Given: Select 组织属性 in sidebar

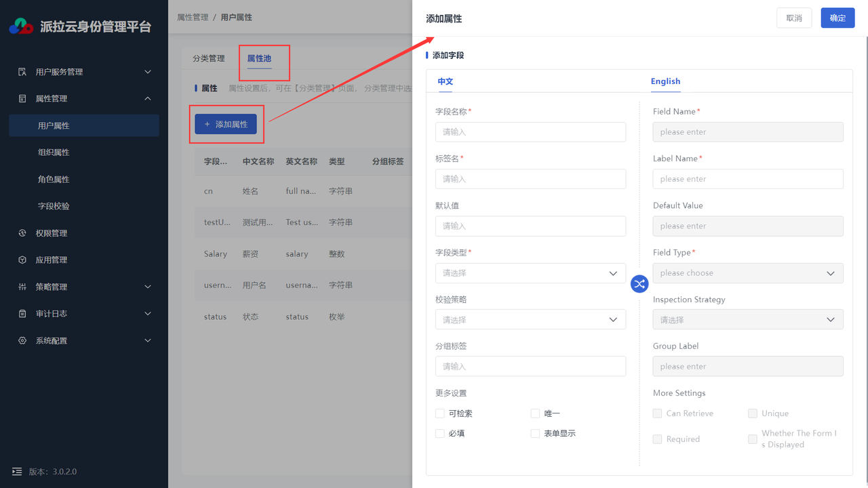Looking at the screenshot, I should 54,152.
